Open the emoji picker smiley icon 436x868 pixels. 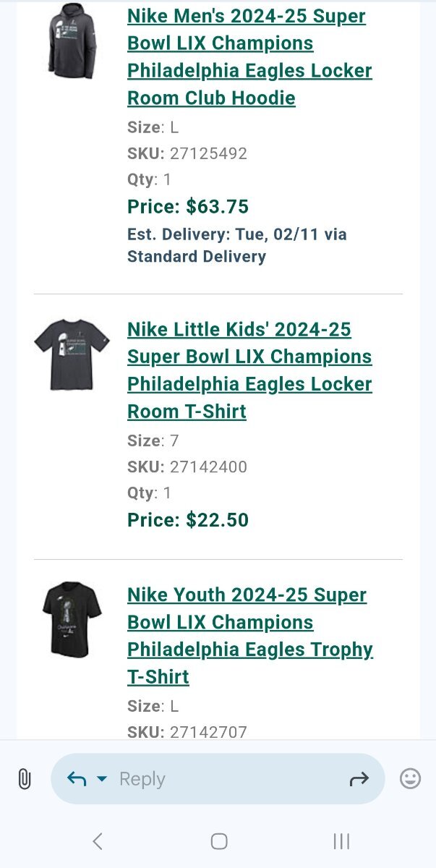coord(410,779)
